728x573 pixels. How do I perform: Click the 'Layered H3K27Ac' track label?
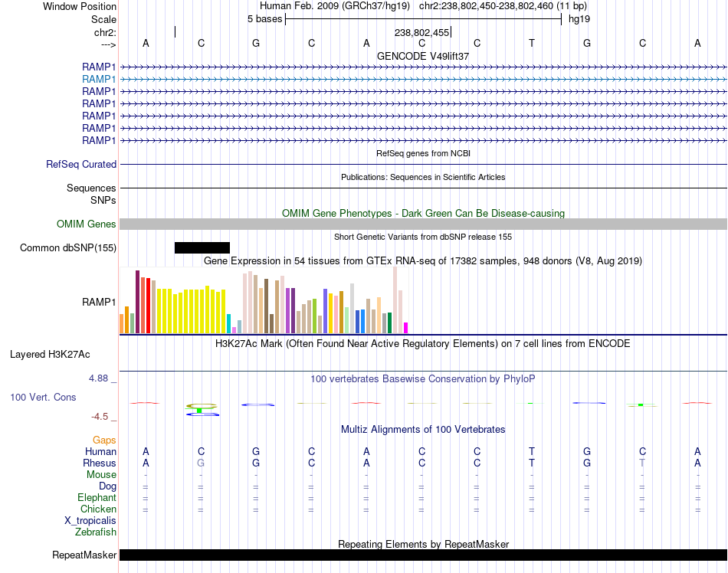pyautogui.click(x=50, y=355)
